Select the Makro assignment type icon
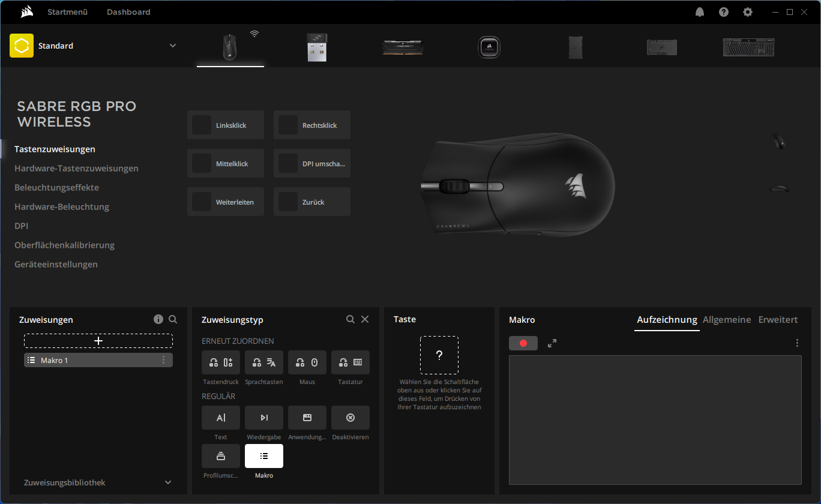The image size is (821, 504). pos(264,456)
